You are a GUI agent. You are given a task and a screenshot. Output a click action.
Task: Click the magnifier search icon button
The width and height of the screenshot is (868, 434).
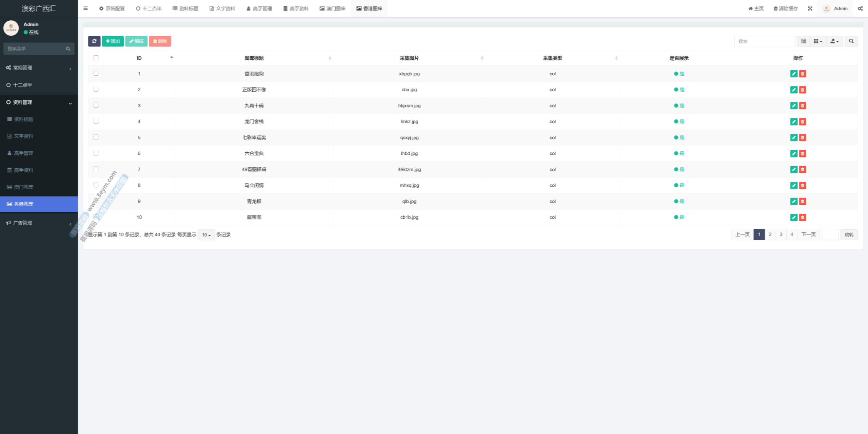pyautogui.click(x=851, y=41)
